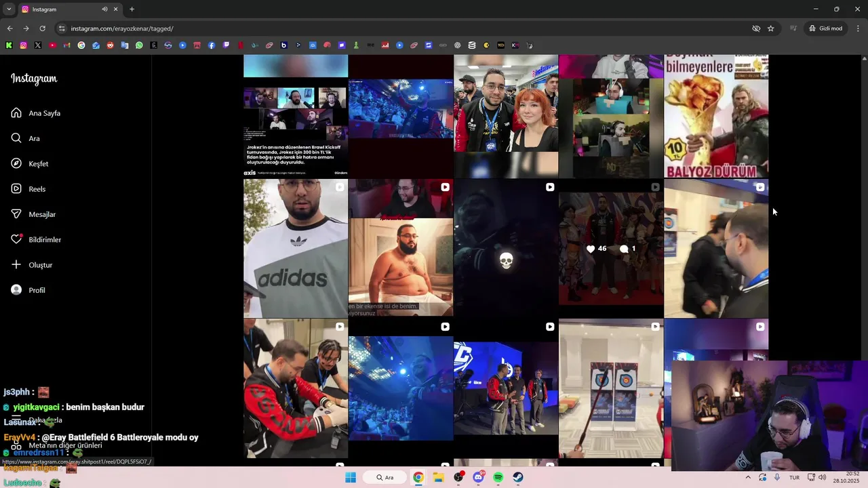Open OBS Studio from the taskbar
868x488 pixels.
458,477
